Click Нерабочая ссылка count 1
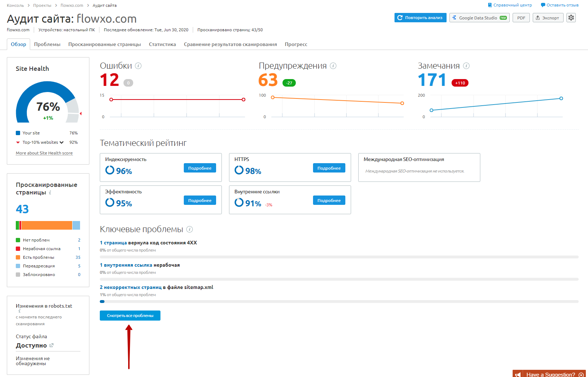Screen dimensions: 588x377 click(79, 249)
